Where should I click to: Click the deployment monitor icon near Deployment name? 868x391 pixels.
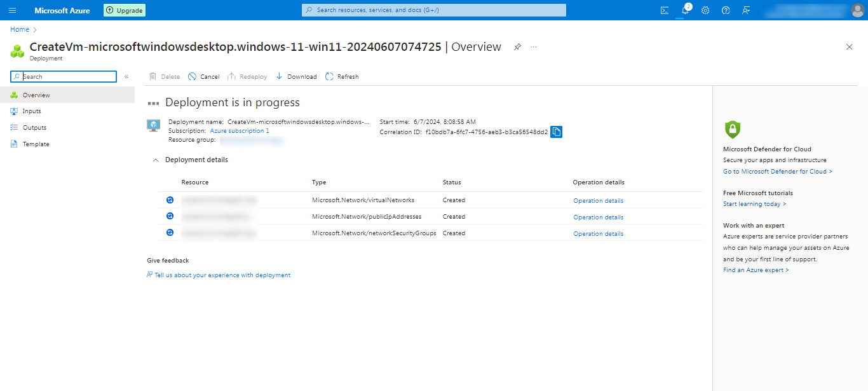(153, 125)
